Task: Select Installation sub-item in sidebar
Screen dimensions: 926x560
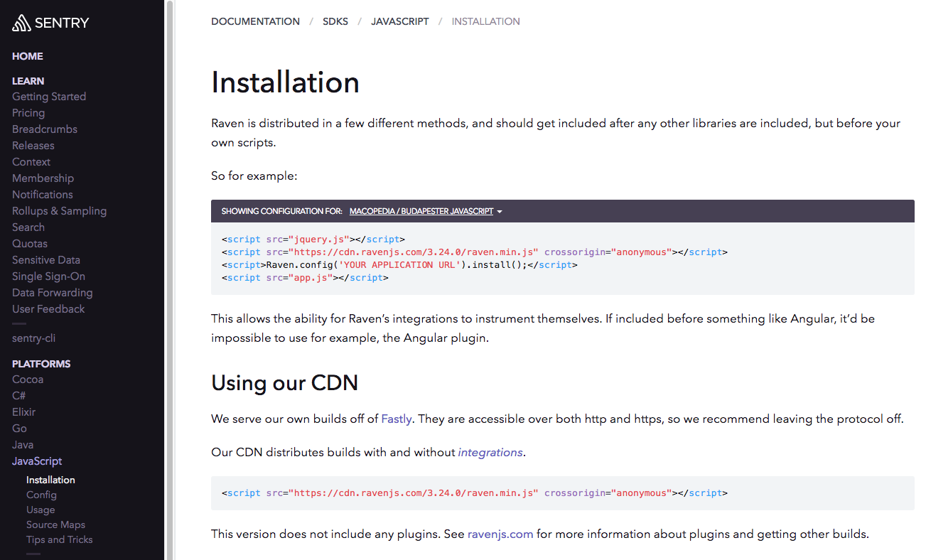Action: tap(50, 480)
